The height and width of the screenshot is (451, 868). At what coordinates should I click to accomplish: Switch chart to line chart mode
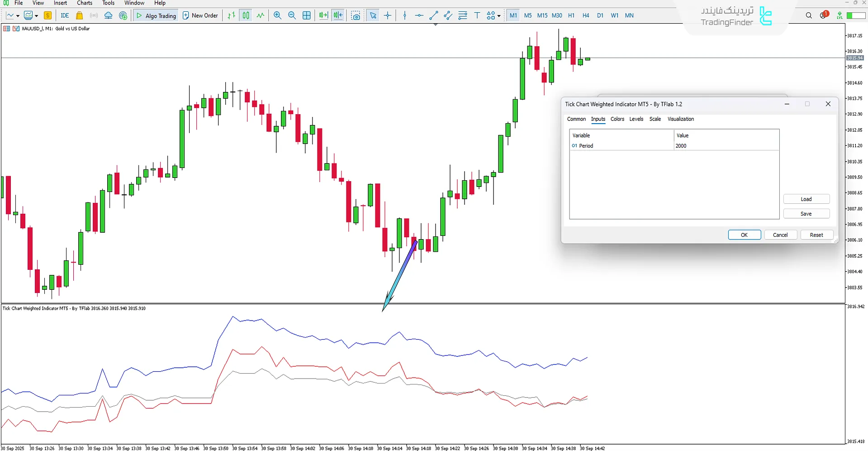pos(260,15)
